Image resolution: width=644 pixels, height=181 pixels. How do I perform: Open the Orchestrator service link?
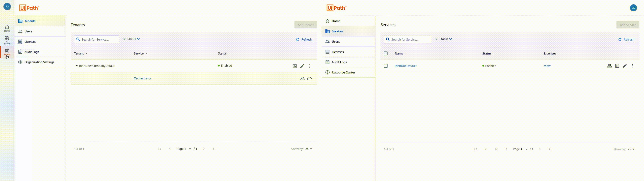[143, 78]
